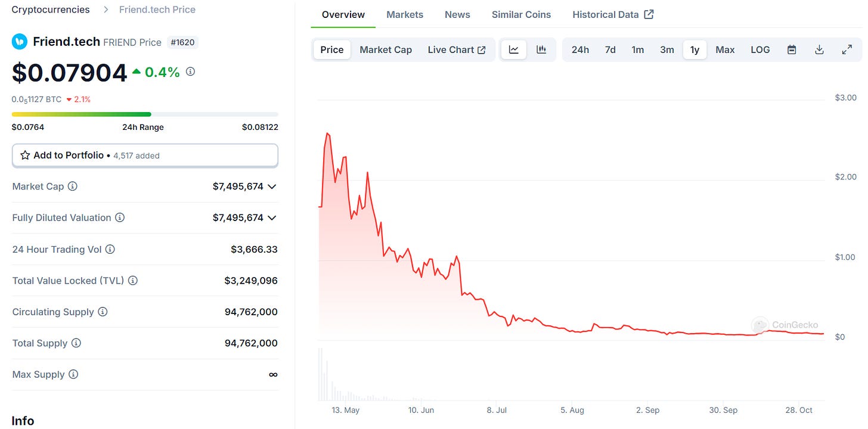The image size is (868, 429).
Task: Click the $0.0764 range low value
Action: [28, 127]
